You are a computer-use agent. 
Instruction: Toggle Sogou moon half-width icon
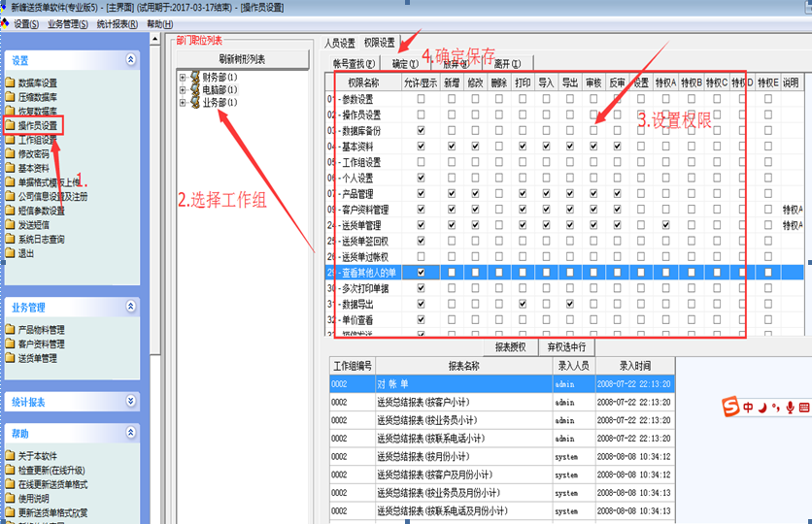point(762,408)
